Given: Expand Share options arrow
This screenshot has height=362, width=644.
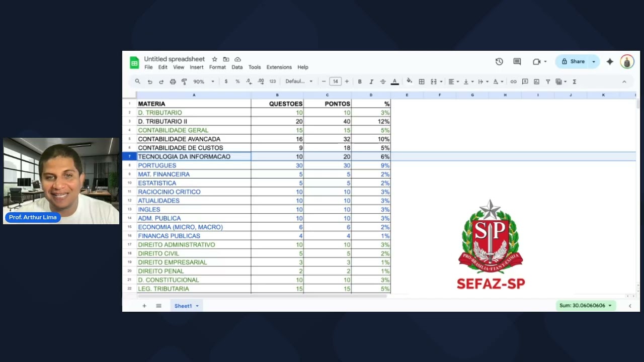Looking at the screenshot, I should 594,61.
